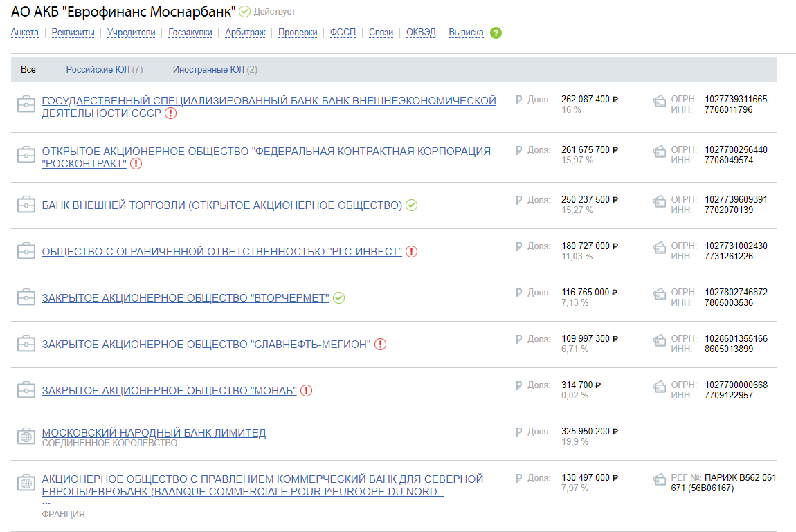Click ОГРН value 1028601355166
This screenshot has width=796, height=532.
click(x=736, y=338)
